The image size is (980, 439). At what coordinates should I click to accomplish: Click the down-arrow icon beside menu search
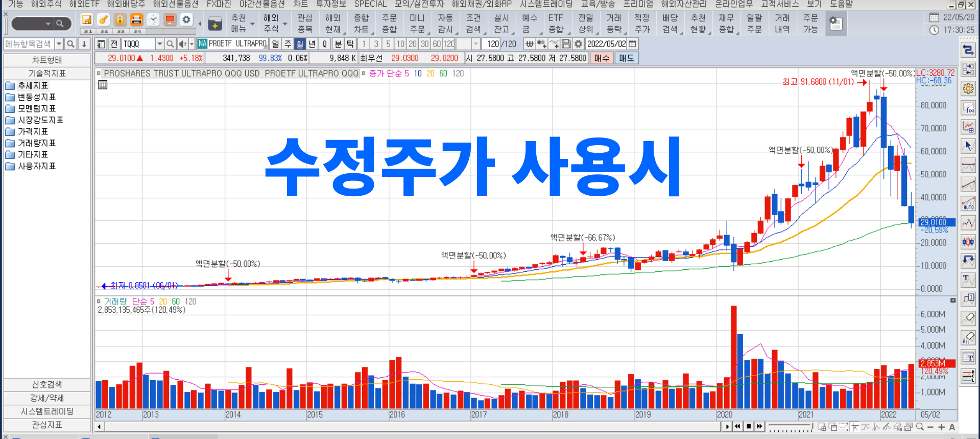pos(84,44)
